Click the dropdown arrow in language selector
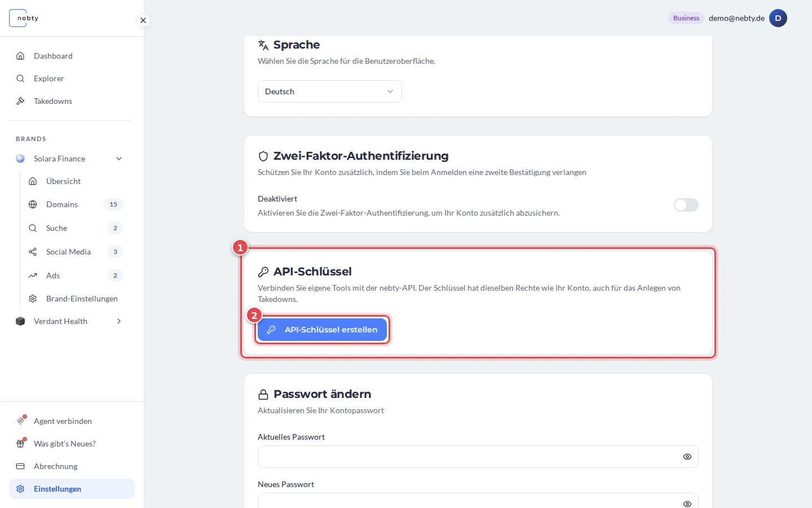This screenshot has width=812, height=508. tap(390, 91)
